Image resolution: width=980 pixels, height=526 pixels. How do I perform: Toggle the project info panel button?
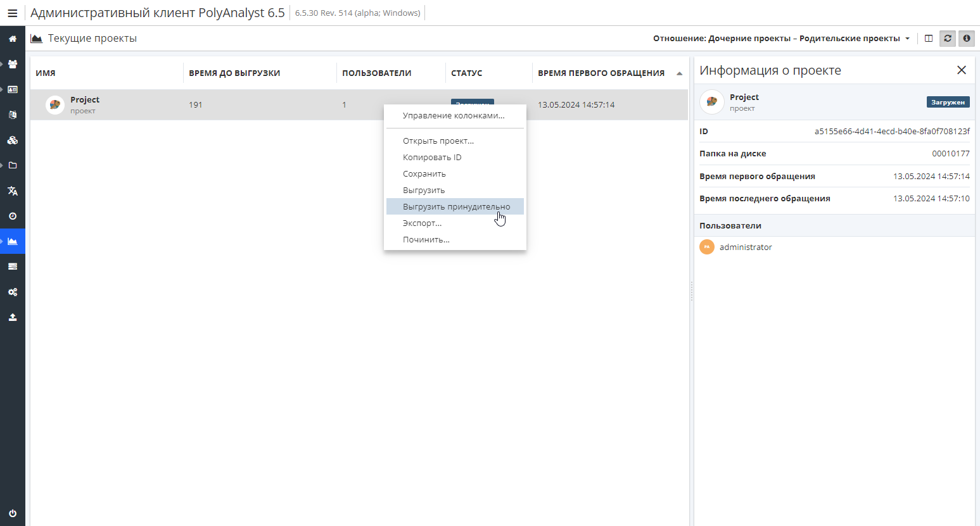[x=967, y=38]
